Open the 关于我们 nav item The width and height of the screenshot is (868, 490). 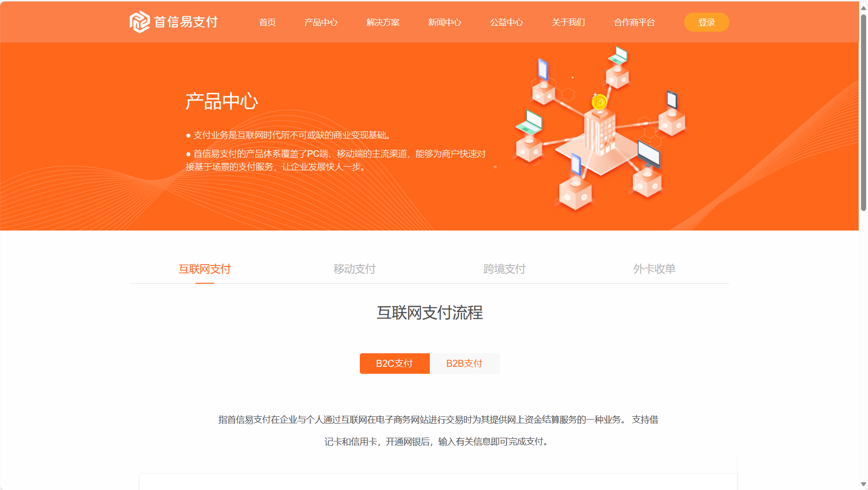(x=568, y=22)
